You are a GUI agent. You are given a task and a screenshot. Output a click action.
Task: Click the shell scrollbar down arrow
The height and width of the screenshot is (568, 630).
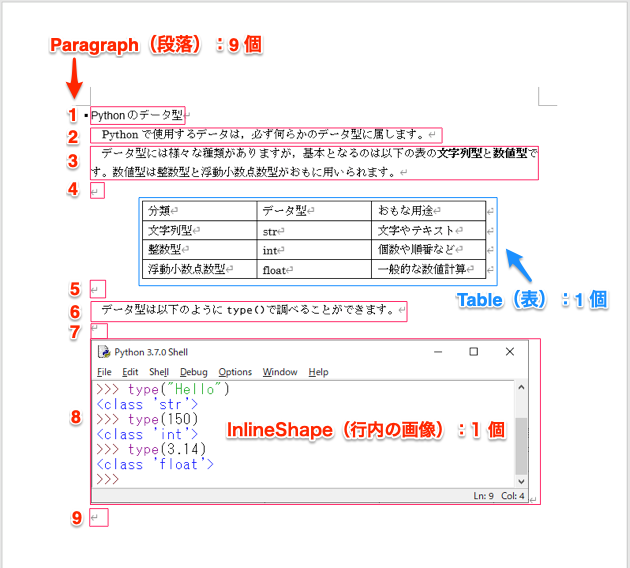(521, 481)
